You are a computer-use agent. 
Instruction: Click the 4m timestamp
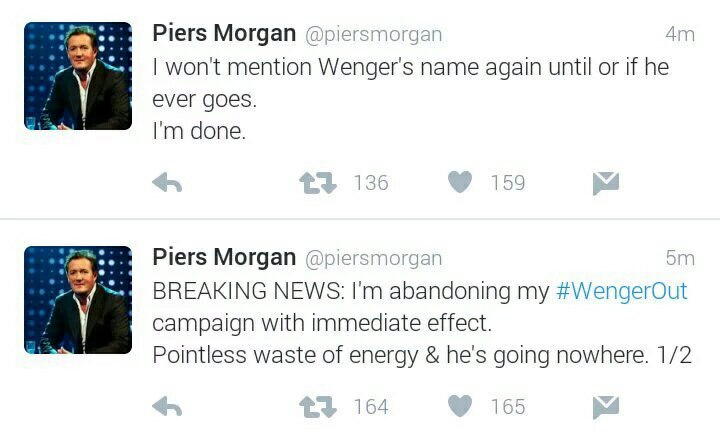tap(679, 34)
